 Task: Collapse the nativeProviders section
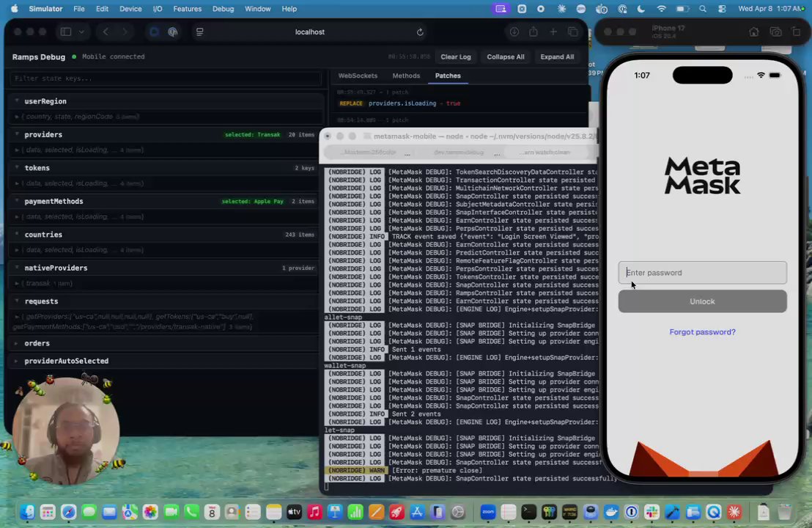(x=17, y=268)
